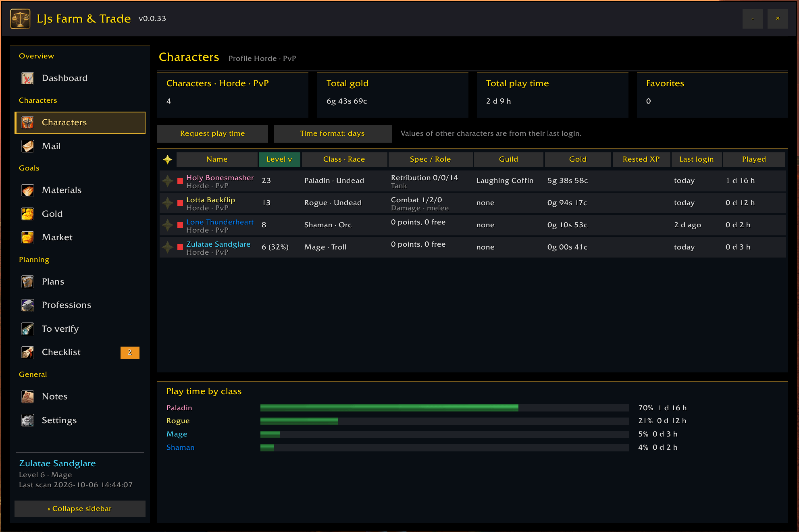
Task: Switch the Time format: days toggle
Action: [333, 134]
